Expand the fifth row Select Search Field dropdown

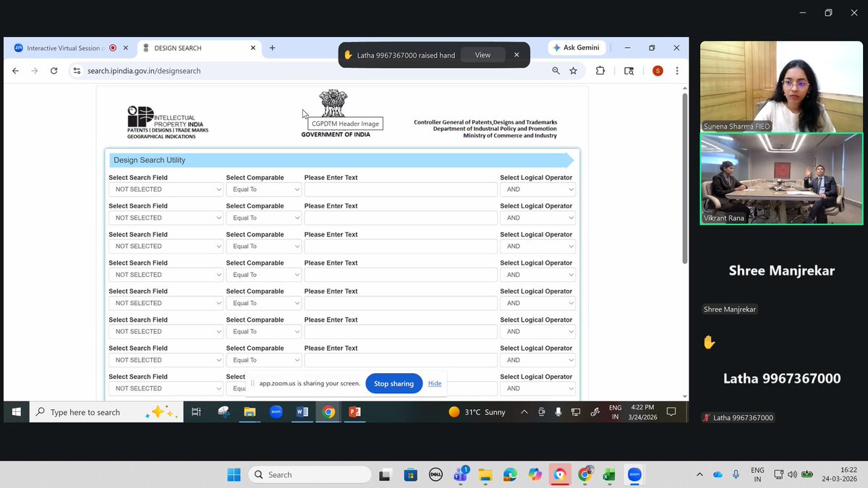coord(166,303)
